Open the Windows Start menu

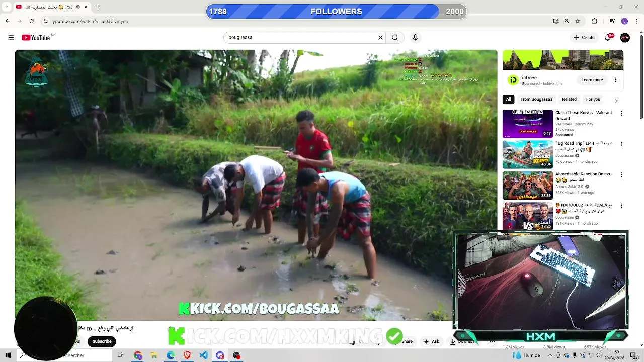click(x=8, y=355)
